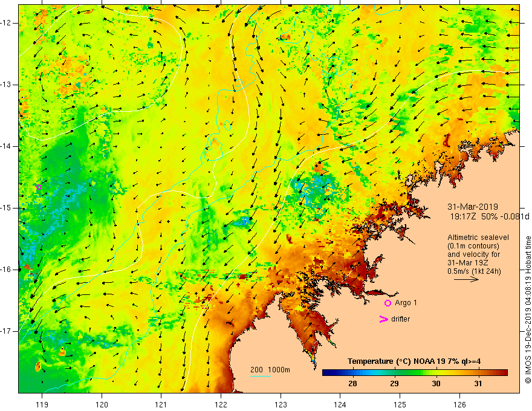The image size is (532, 411).
Task: Click the magenta drifter legend marker
Action: pyautogui.click(x=383, y=319)
